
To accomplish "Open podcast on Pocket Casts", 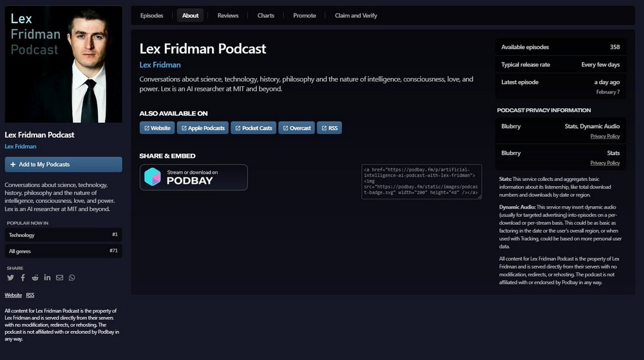I will tap(253, 128).
